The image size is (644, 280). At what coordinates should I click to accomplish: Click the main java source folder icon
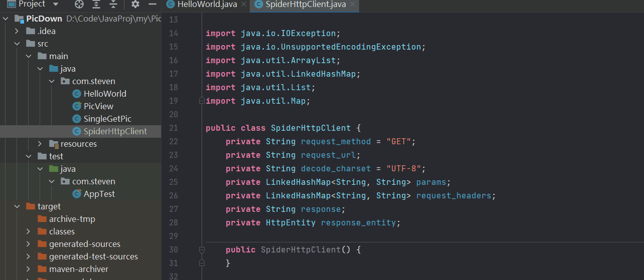tap(54, 69)
